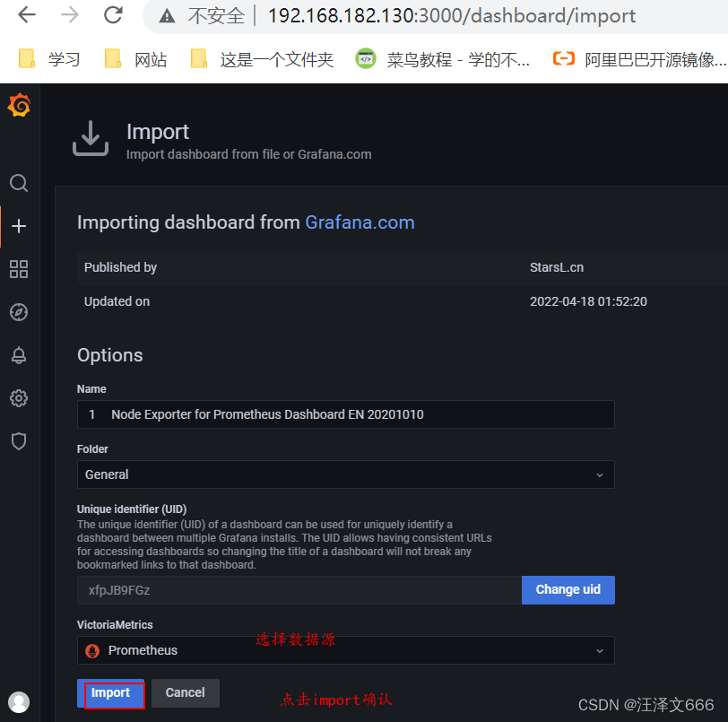The width and height of the screenshot is (728, 722).
Task: Expand the VictoriaMetrics Prometheus data source dropdown
Action: point(346,650)
